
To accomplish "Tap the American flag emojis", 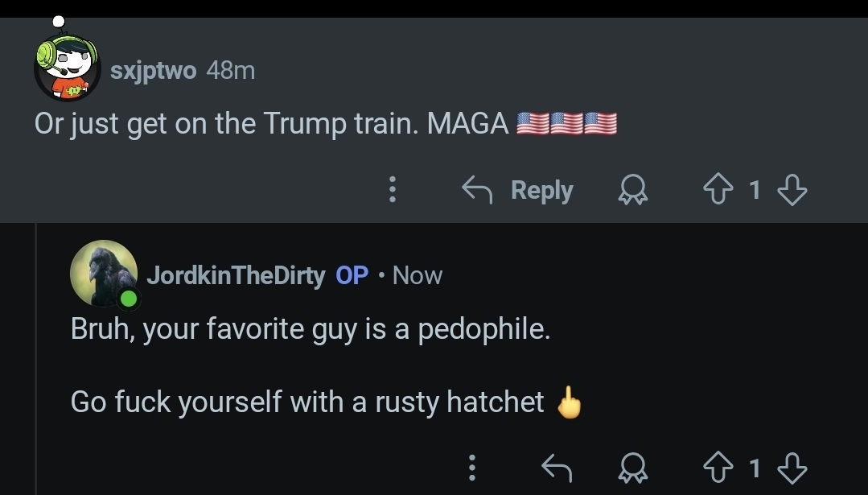I will 566,123.
